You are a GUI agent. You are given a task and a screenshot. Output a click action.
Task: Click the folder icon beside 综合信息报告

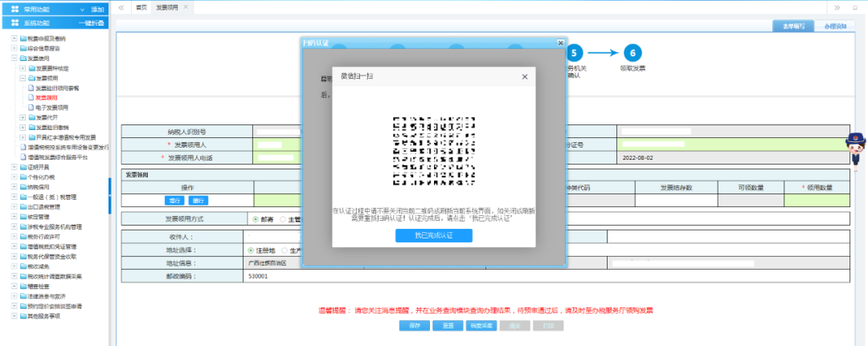(23, 48)
